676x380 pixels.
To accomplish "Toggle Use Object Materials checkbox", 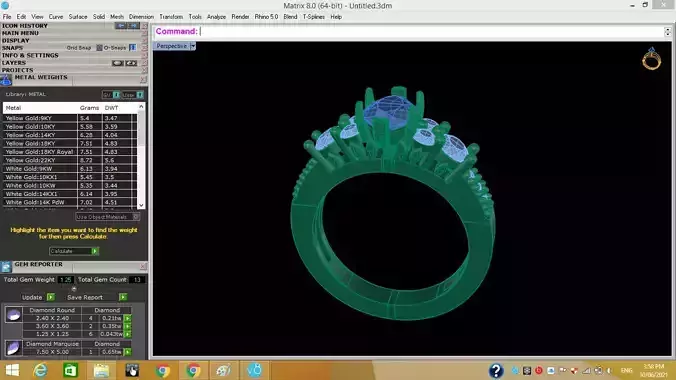I will 136,217.
